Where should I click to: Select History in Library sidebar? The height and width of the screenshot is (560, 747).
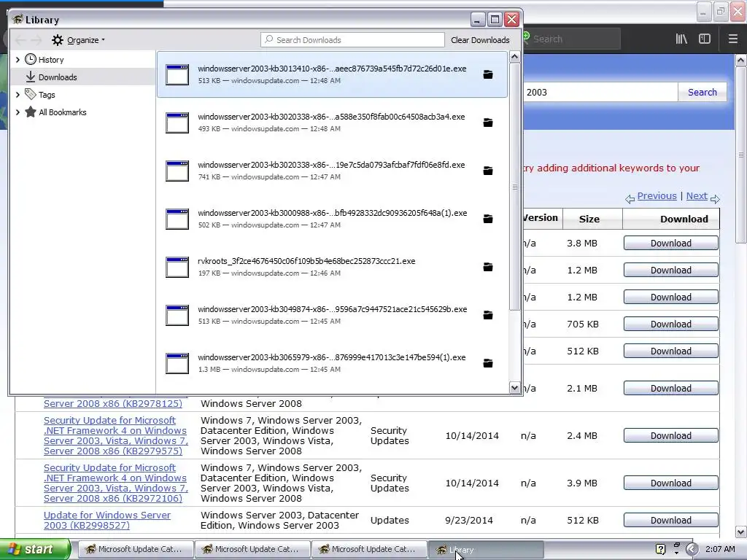(83, 60)
